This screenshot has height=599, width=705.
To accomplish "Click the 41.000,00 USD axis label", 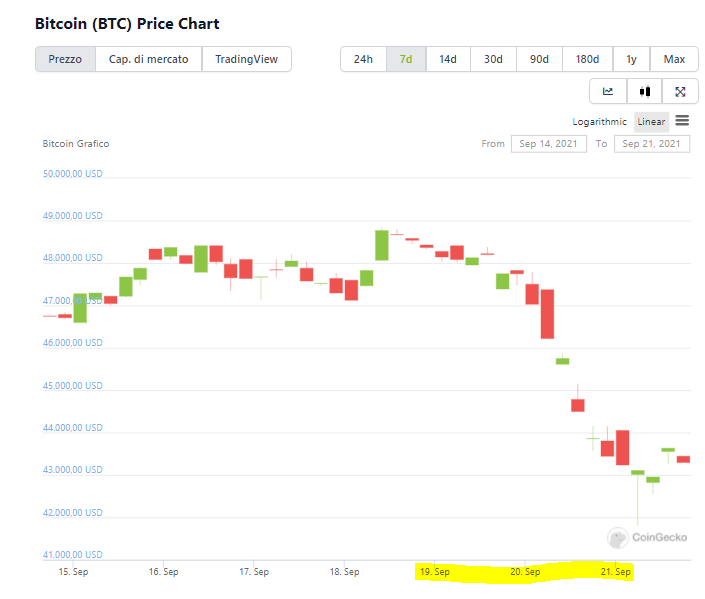I will pyautogui.click(x=73, y=555).
